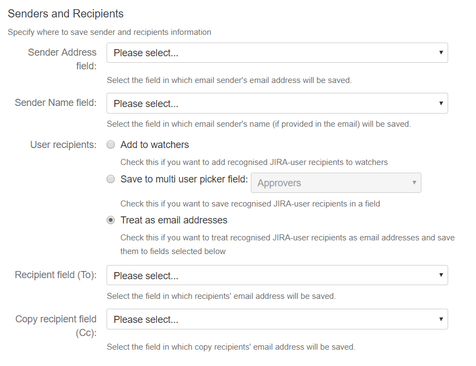The width and height of the screenshot is (476, 366).
Task: Open the Recipient field (To) dropdown
Action: pyautogui.click(x=277, y=275)
